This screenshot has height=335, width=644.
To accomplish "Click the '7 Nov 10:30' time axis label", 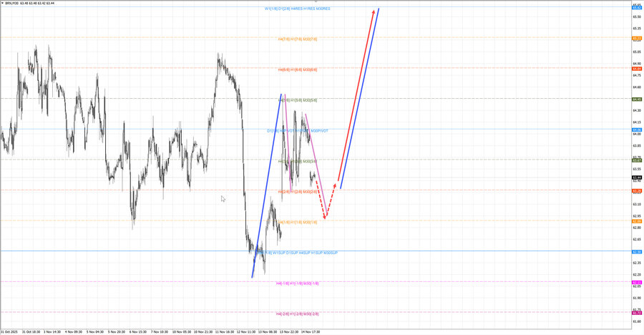I will coord(159,331).
